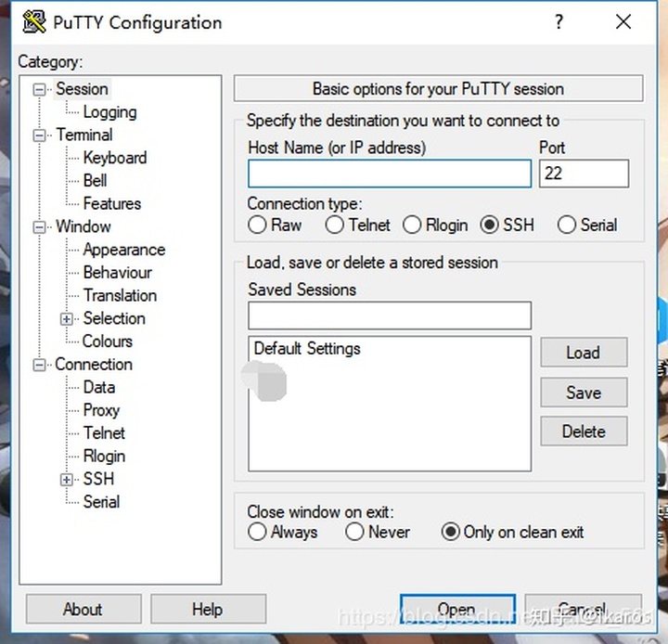The height and width of the screenshot is (644, 668).
Task: Click the Cancel button
Action: 583,609
